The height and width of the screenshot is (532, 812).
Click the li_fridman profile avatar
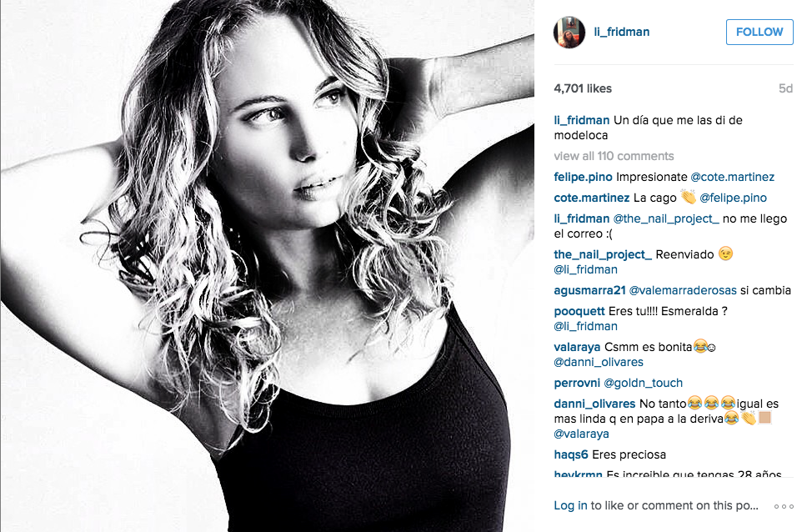pos(569,33)
